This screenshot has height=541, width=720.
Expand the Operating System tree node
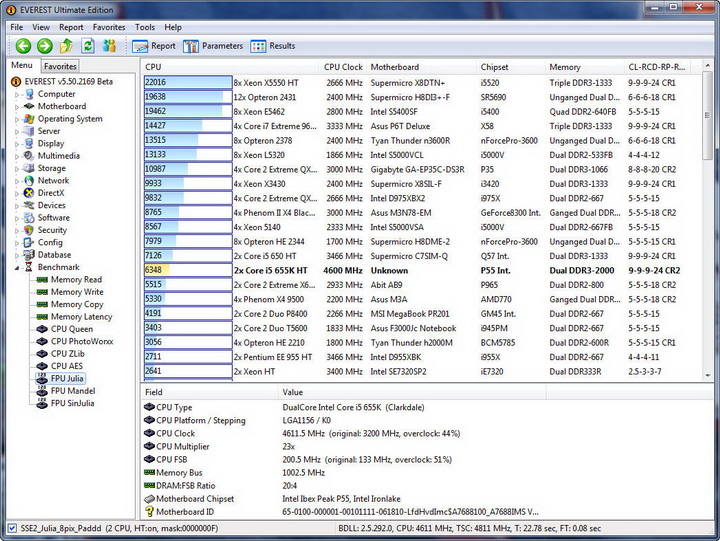coord(17,119)
